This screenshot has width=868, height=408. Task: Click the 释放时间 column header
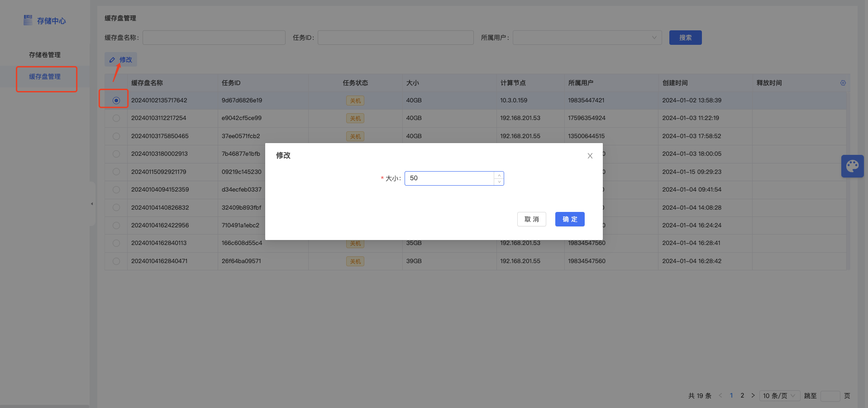pos(769,83)
